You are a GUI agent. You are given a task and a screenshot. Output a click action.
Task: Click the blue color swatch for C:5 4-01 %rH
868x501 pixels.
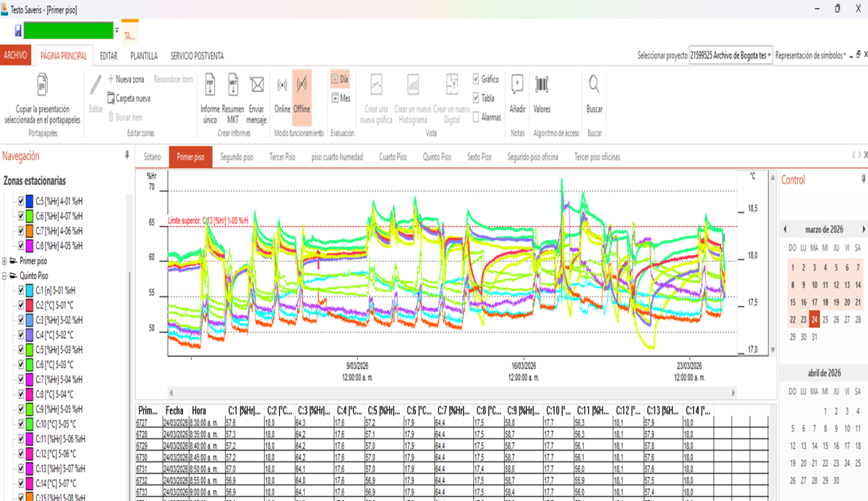click(29, 200)
